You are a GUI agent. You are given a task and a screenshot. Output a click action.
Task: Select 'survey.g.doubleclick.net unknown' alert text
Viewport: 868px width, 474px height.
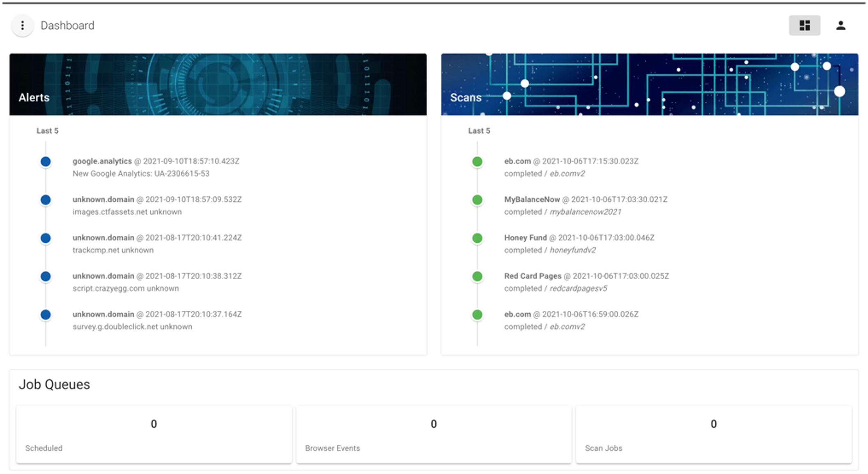click(132, 327)
